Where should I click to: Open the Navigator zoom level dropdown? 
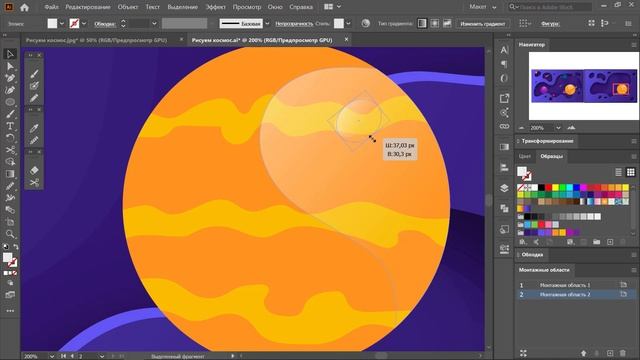(558, 128)
